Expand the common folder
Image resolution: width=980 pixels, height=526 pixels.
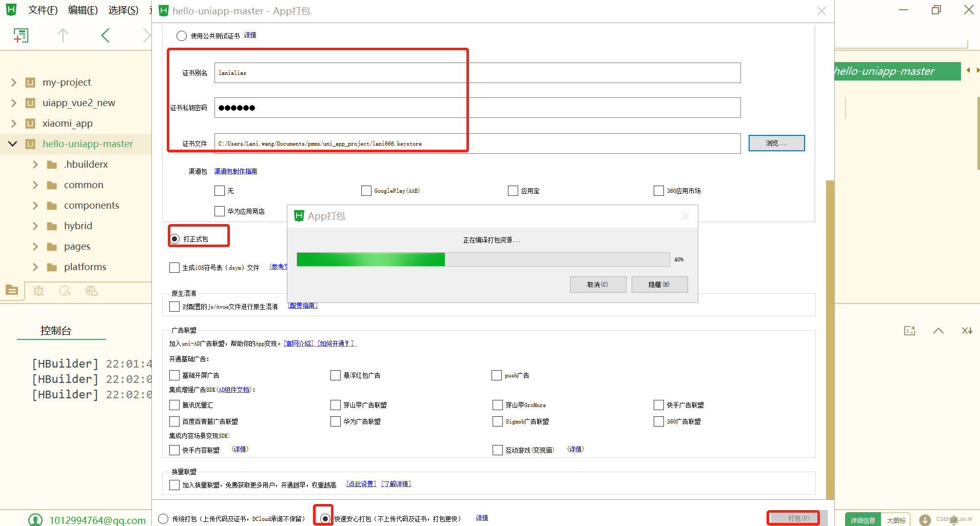35,185
